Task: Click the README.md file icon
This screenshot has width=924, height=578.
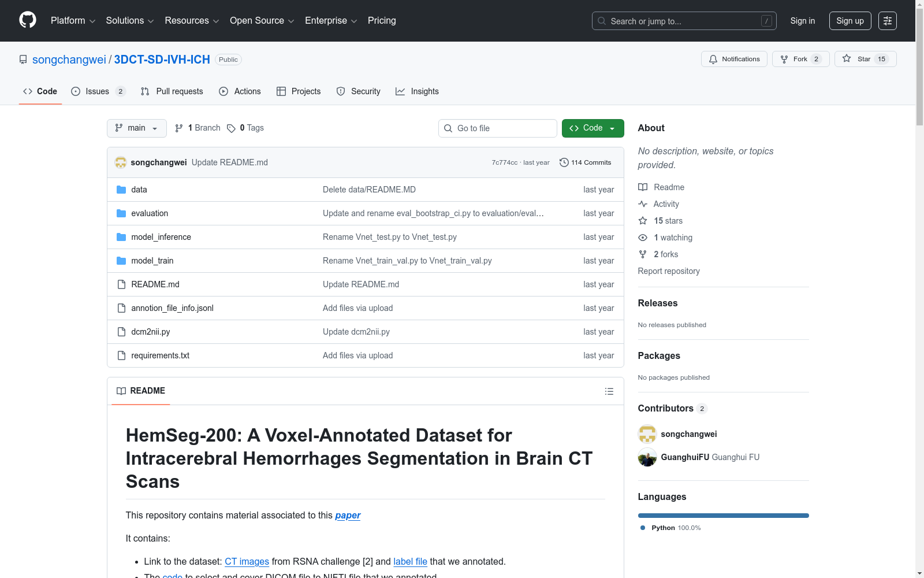Action: (121, 284)
